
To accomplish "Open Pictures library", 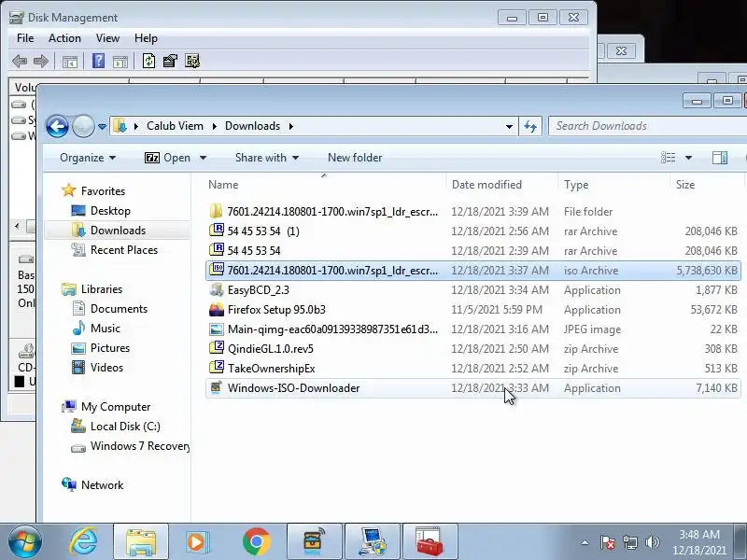I will pyautogui.click(x=101, y=347).
